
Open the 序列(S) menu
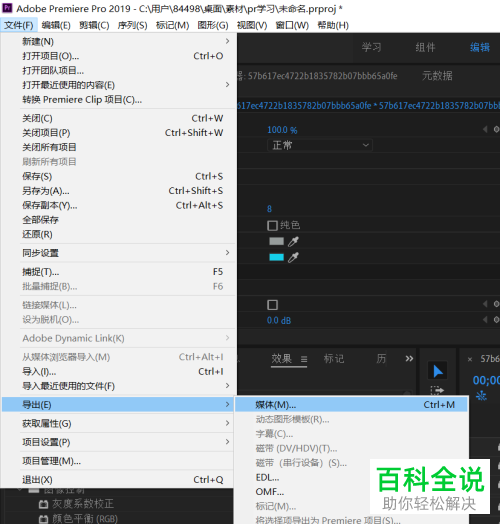coord(132,25)
